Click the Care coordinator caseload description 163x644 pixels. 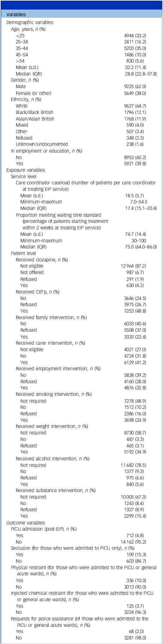[x=86, y=186]
